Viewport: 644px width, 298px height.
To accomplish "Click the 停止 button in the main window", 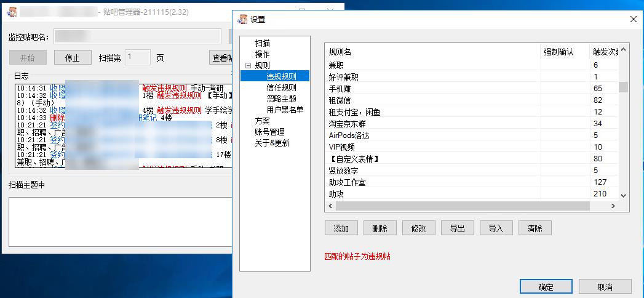I will coord(73,57).
